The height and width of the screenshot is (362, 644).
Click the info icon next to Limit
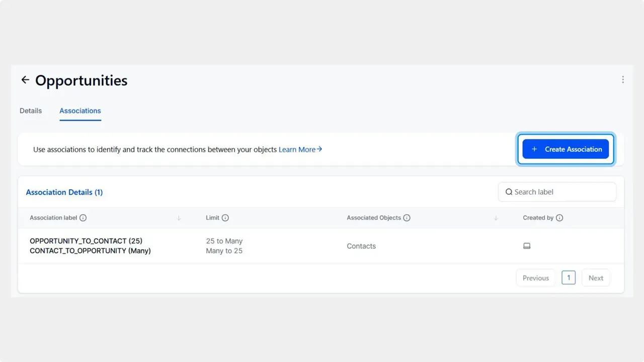point(225,218)
